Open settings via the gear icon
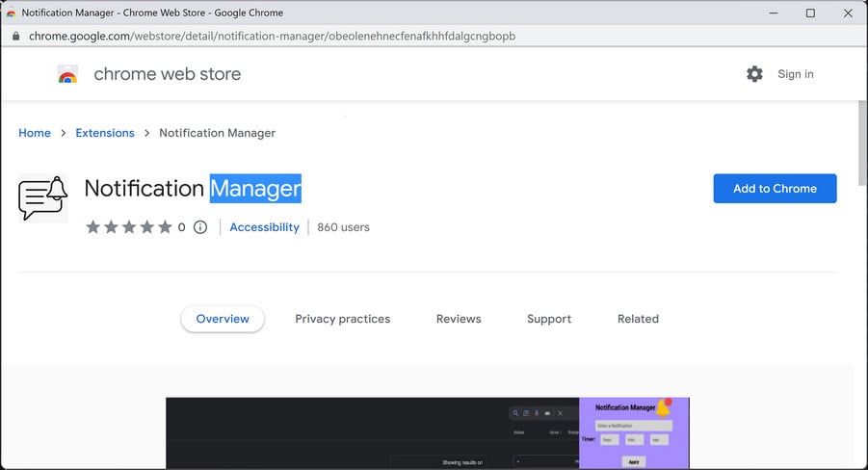Screen dimensions: 868x470 [754, 74]
